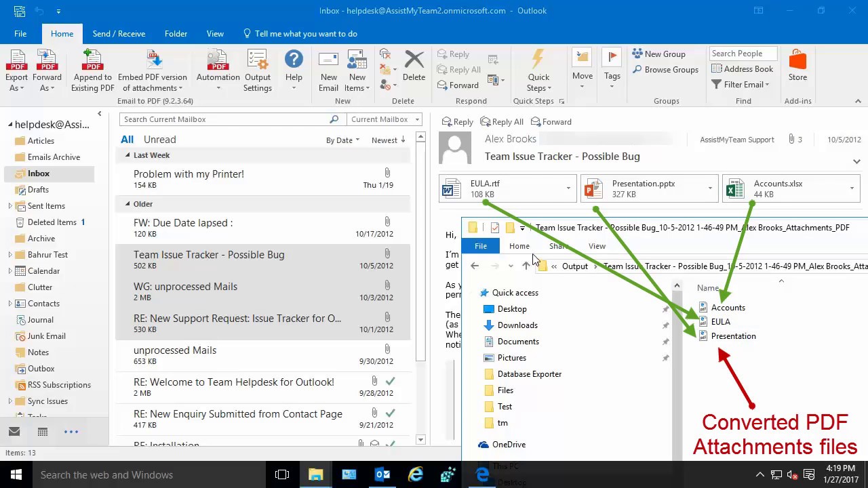
Task: Collapse the Older message group
Action: point(127,204)
